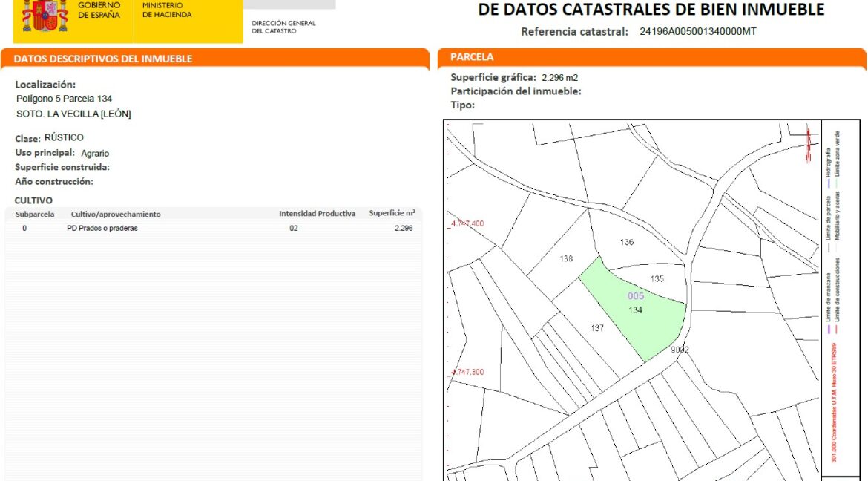
Task: Click the 'Cultivo/aprovechamiento' column header
Action: (x=116, y=215)
